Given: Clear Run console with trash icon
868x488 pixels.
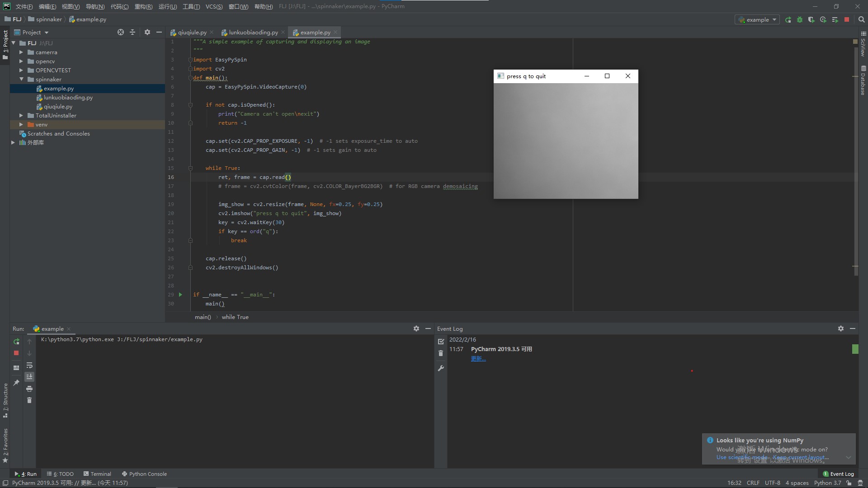Looking at the screenshot, I should tap(29, 400).
